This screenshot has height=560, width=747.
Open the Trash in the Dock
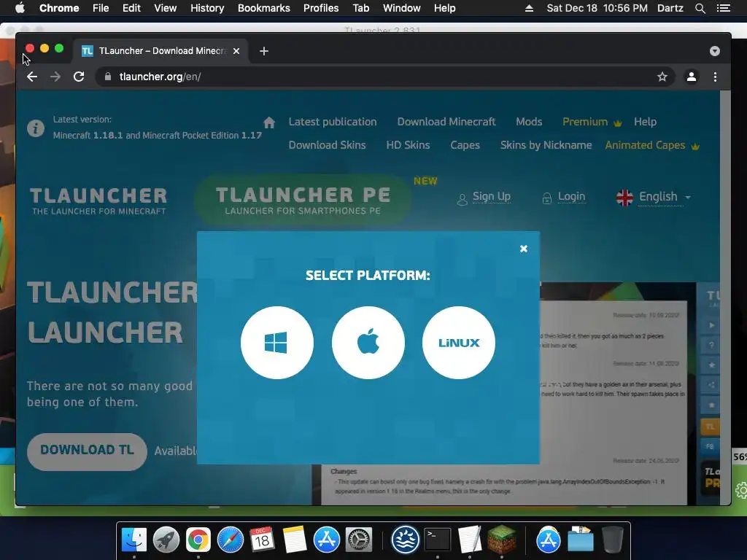coord(613,540)
